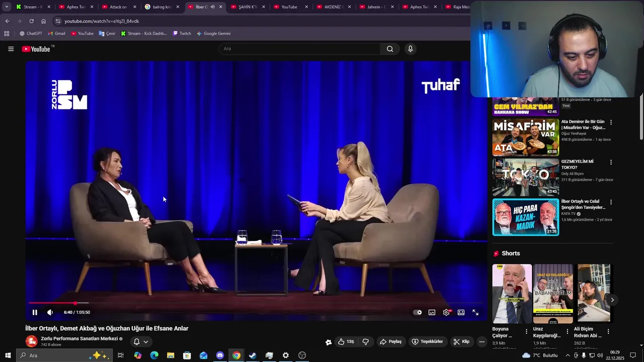View site information in address bar
644x362 pixels.
pyautogui.click(x=58, y=21)
